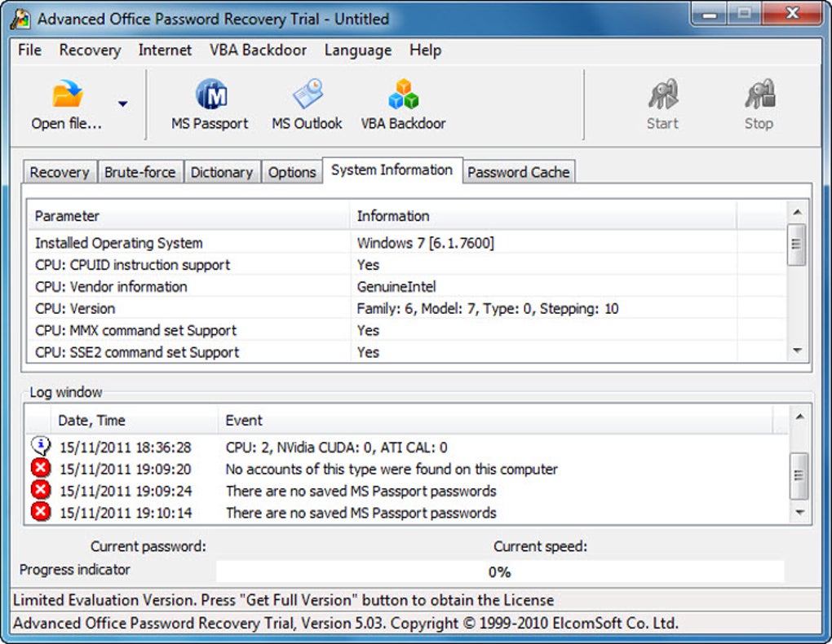Switch to the Brute-force tab
The height and width of the screenshot is (644, 832).
(x=140, y=172)
